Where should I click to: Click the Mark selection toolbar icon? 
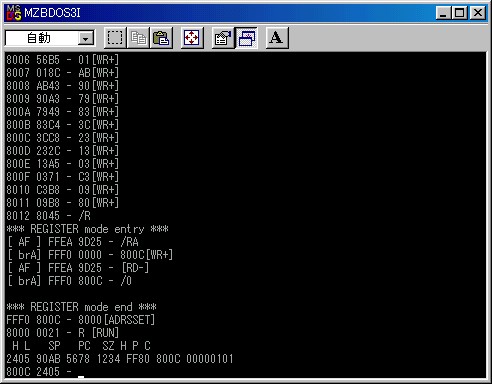point(115,38)
